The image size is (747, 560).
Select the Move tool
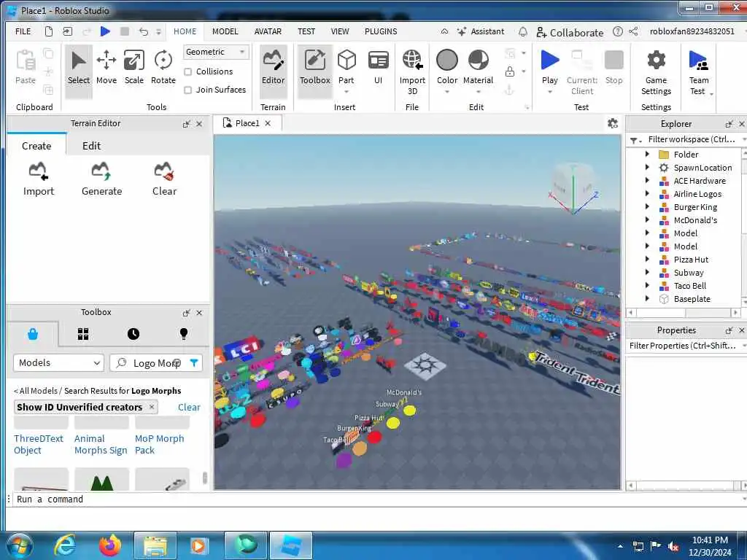(107, 68)
